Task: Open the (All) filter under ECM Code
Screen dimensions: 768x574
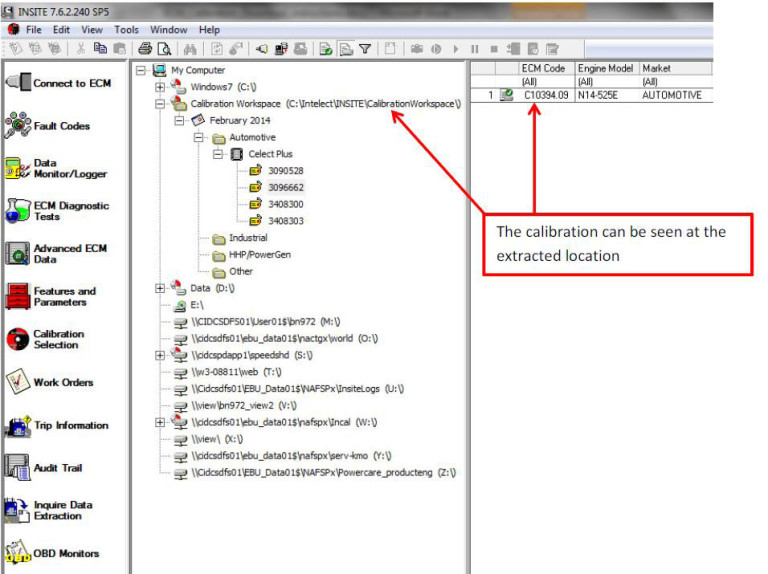Action: [546, 81]
